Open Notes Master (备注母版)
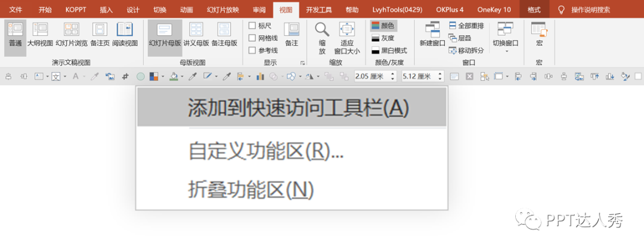Screen dimensions: 644x249 point(224,34)
